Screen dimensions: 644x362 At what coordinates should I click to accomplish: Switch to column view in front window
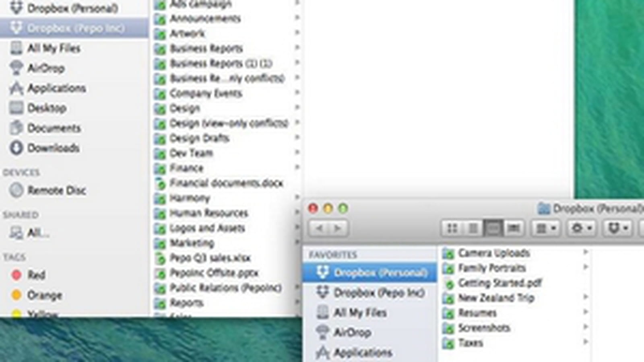coord(493,228)
